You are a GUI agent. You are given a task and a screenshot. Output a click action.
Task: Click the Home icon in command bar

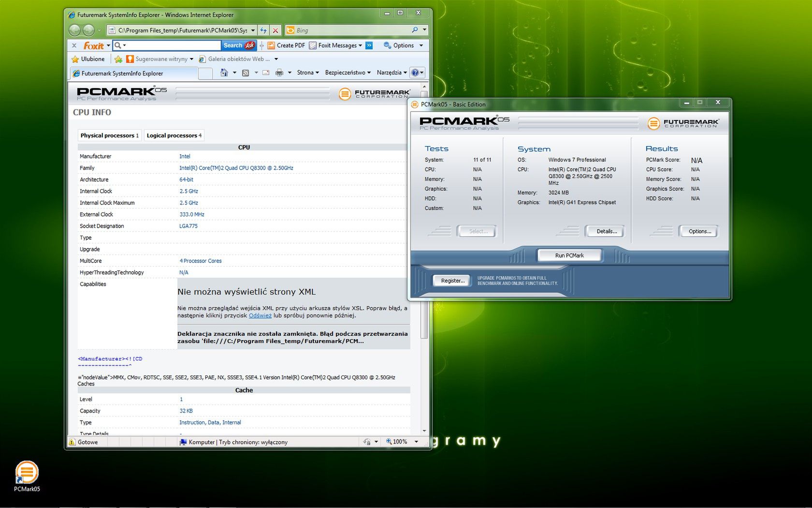224,73
